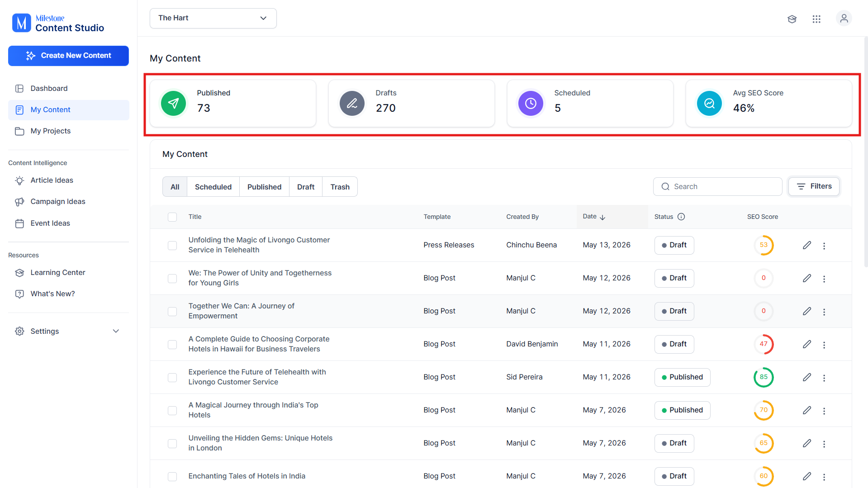Click the Status info icon
Image resolution: width=868 pixels, height=488 pixels.
tap(681, 217)
